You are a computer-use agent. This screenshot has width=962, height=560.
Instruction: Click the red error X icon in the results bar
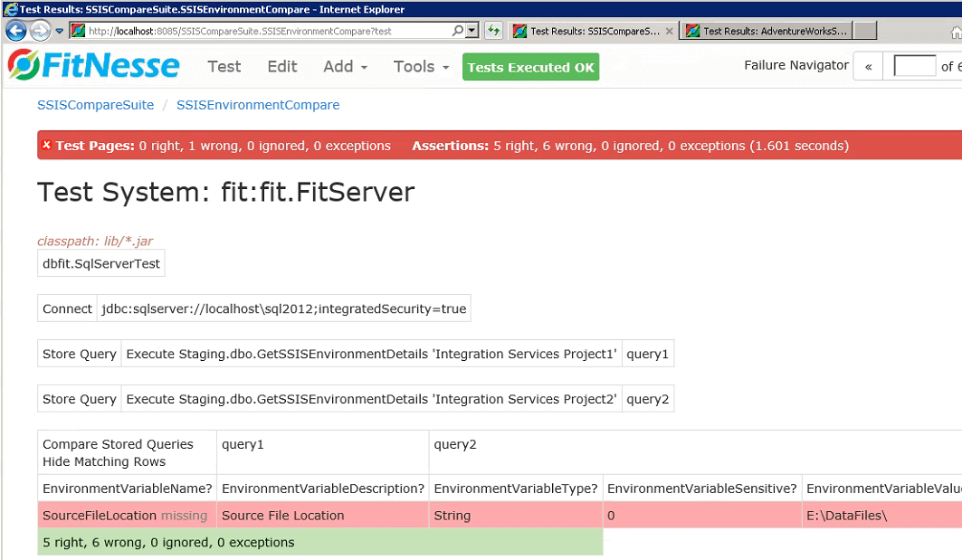point(47,146)
